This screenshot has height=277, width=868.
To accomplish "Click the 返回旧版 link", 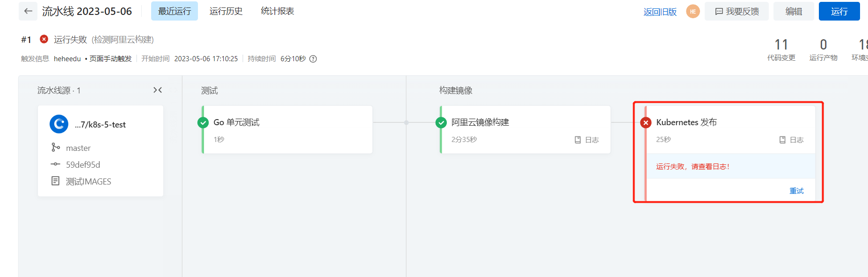I will tap(660, 12).
